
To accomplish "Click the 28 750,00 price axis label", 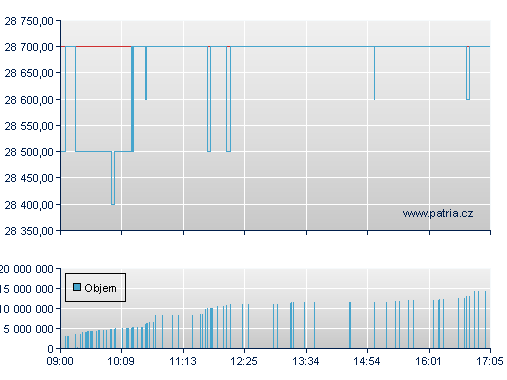I will point(29,21).
